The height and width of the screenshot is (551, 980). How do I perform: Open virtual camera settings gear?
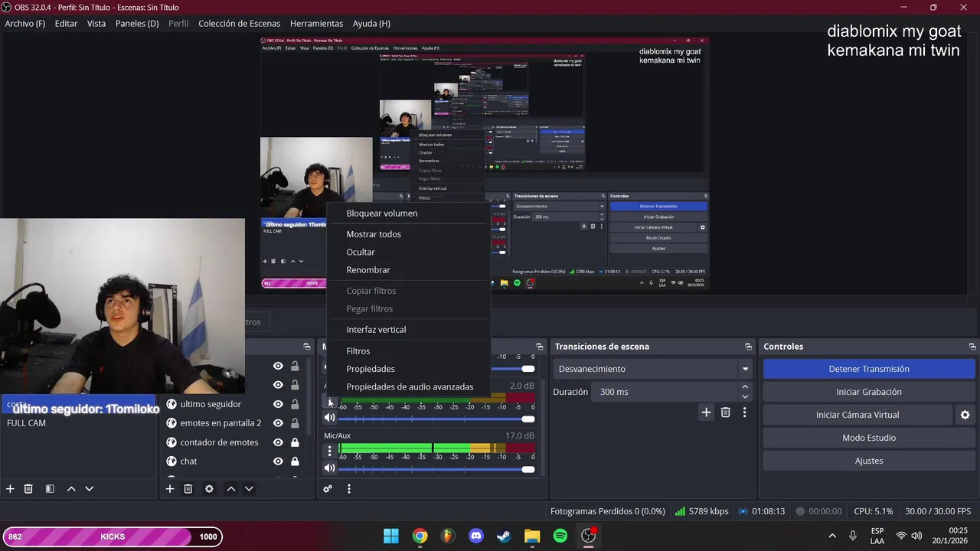coord(965,415)
